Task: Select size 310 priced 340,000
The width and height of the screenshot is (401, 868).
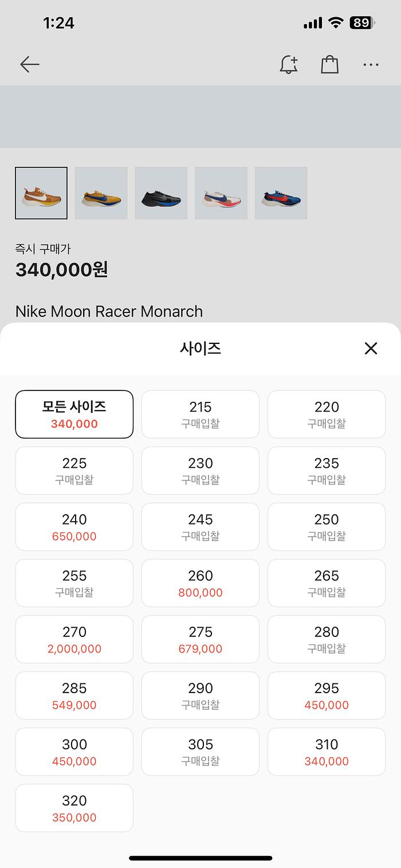Action: [x=327, y=752]
